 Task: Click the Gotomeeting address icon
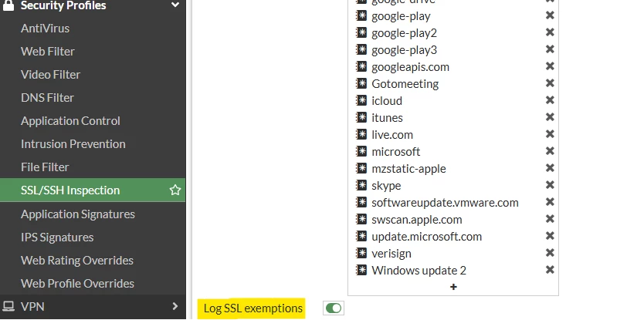point(361,83)
